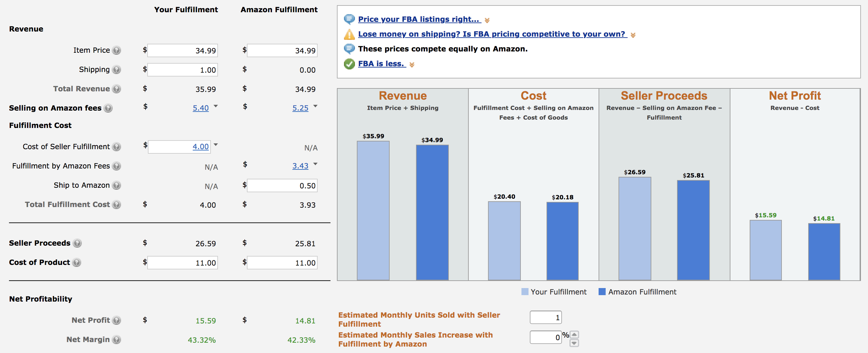This screenshot has width=868, height=353.
Task: Click Amazon Fulfillment Item Price field
Action: click(282, 50)
